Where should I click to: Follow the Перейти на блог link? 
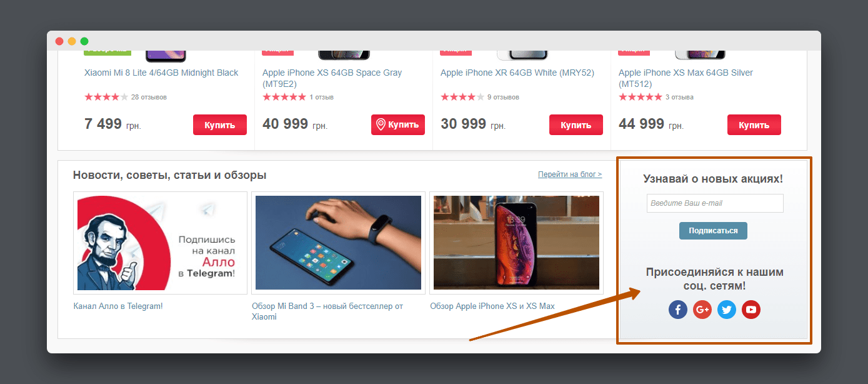point(570,174)
